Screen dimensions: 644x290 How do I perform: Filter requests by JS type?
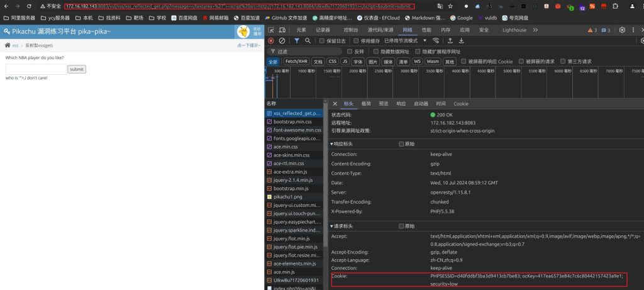pyautogui.click(x=345, y=61)
